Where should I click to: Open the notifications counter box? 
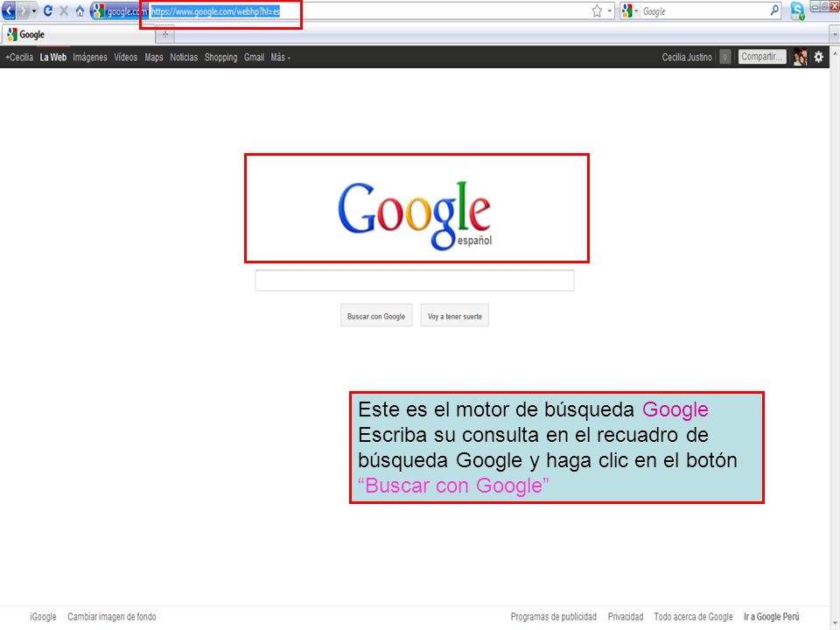[724, 57]
